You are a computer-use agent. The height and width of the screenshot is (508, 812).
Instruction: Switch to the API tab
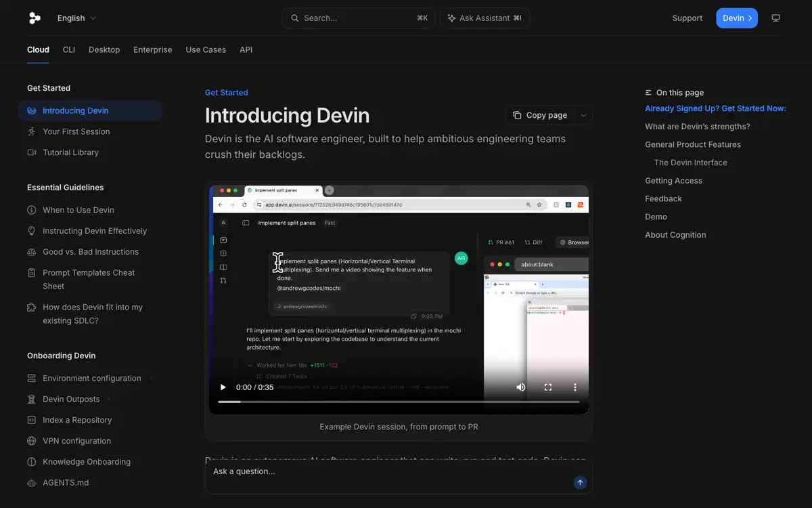tap(246, 49)
